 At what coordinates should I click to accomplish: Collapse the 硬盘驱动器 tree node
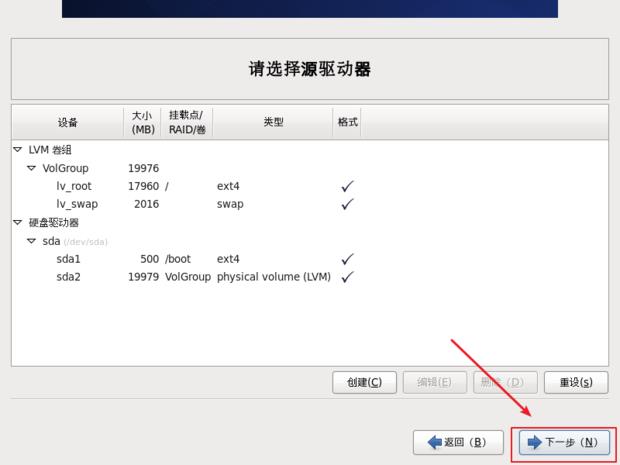pos(17,222)
